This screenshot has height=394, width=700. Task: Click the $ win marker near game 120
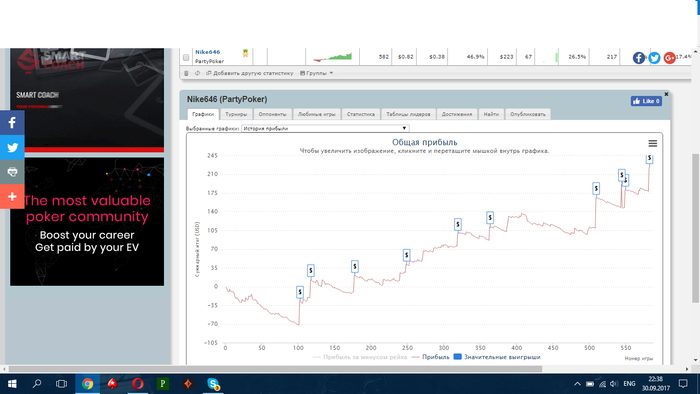click(311, 270)
